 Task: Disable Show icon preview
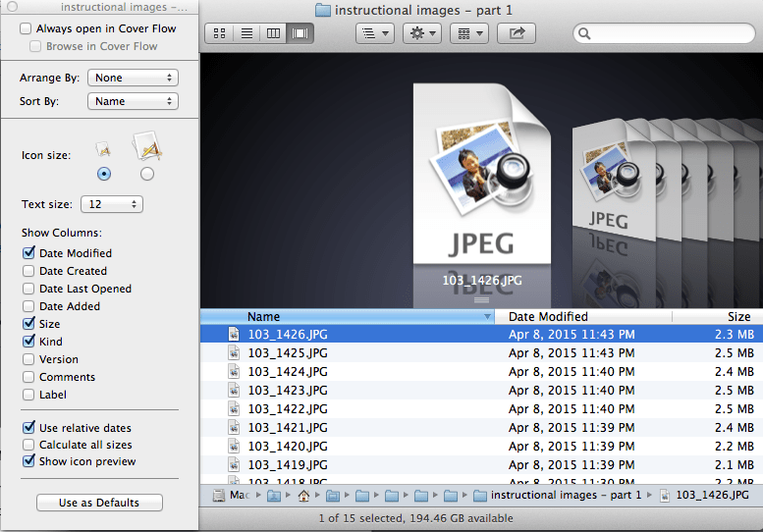click(28, 461)
